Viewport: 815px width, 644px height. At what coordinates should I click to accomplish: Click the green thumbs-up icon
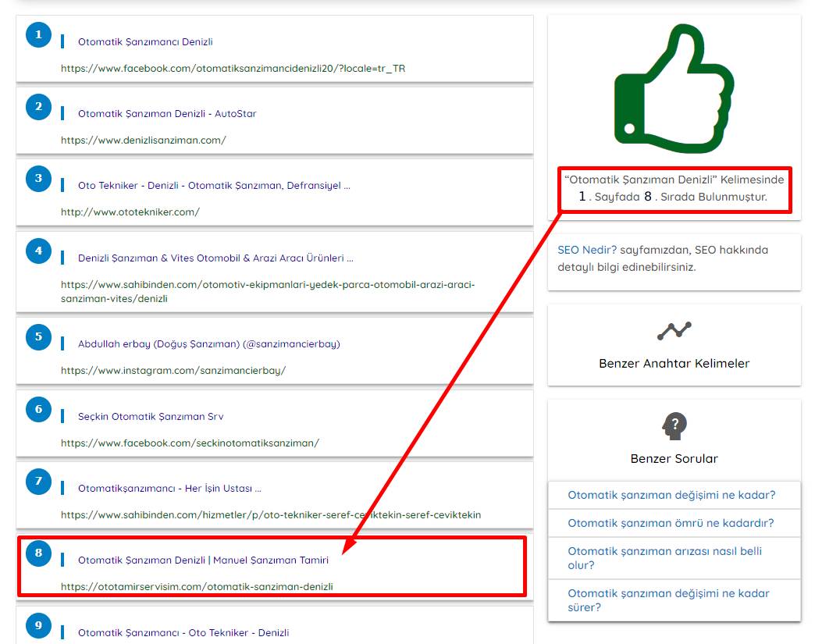pyautogui.click(x=674, y=86)
